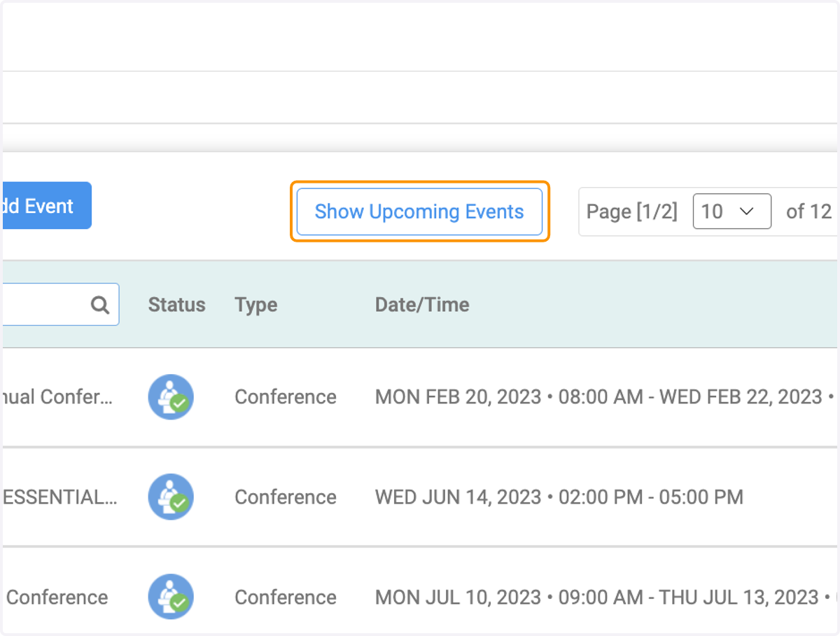Click the Show Upcoming Events button
The image size is (840, 636).
click(x=419, y=212)
